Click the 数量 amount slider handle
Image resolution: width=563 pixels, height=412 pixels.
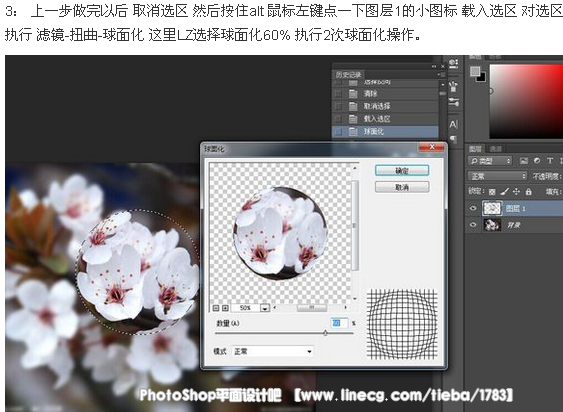pyautogui.click(x=325, y=333)
